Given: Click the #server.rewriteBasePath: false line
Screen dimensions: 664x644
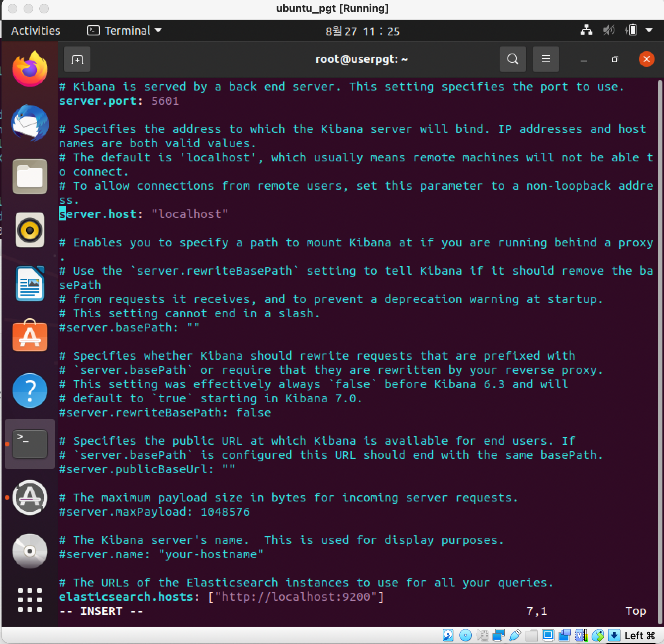Looking at the screenshot, I should pos(165,413).
